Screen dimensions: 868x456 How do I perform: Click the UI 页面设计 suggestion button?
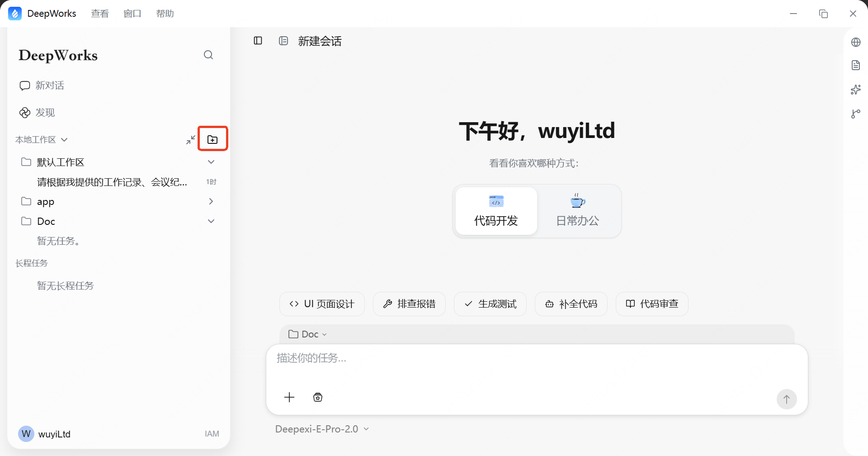[x=322, y=304]
